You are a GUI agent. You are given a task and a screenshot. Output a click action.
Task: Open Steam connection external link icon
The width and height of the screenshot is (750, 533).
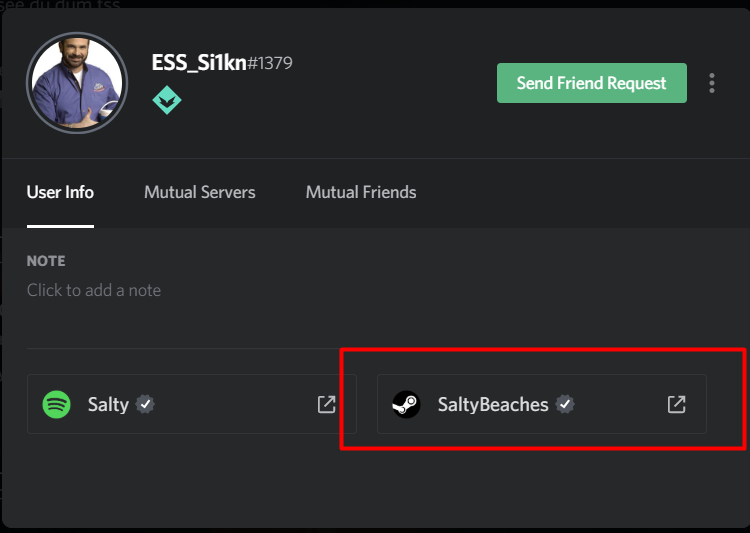click(x=676, y=404)
